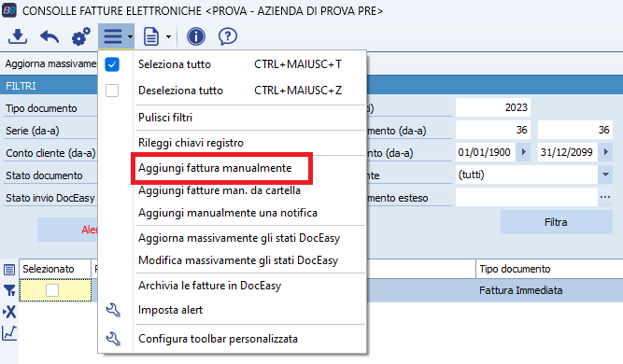
Task: Open the date picker arrow beside 01/01/1900
Action: coord(523,152)
